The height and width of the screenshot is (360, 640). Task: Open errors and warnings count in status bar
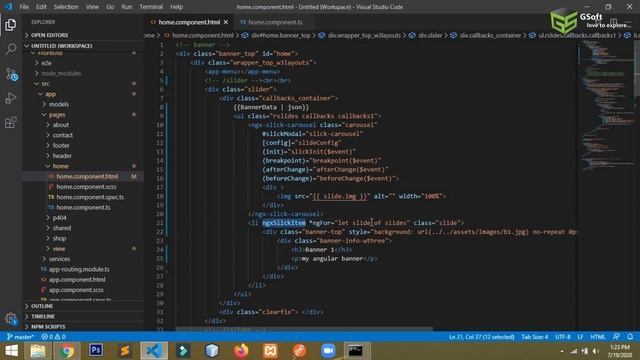(53, 337)
